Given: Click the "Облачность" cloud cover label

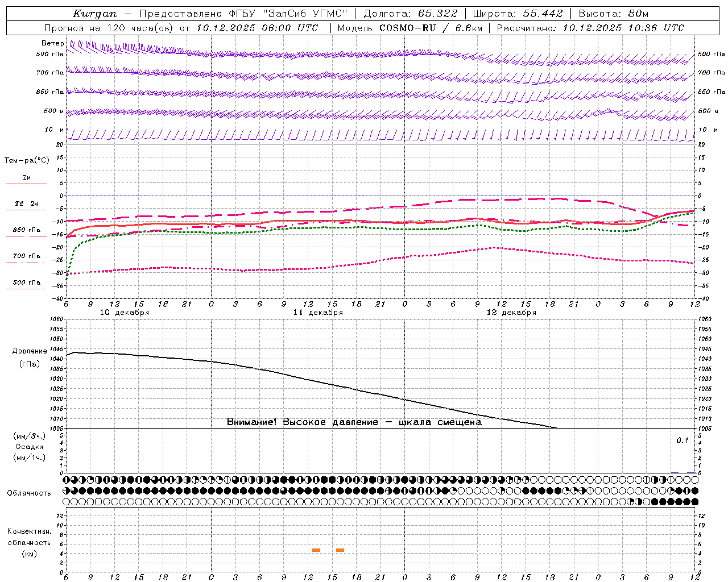Looking at the screenshot, I should [x=29, y=493].
